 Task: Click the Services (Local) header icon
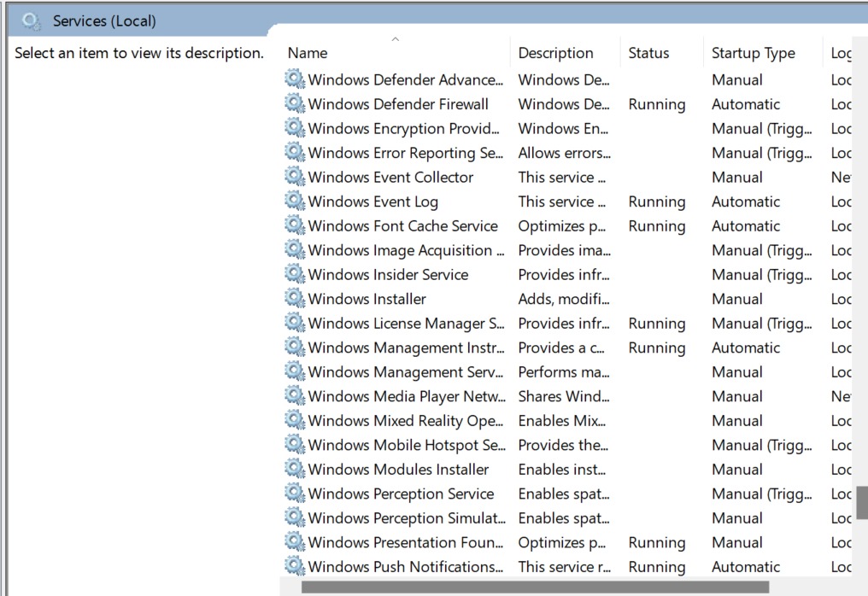(31, 20)
